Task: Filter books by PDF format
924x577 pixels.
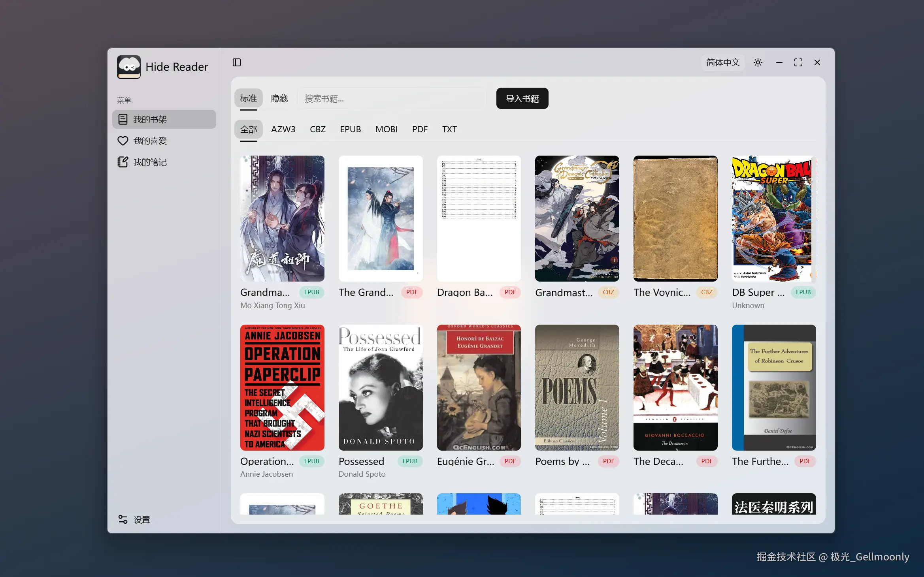Action: pos(420,129)
